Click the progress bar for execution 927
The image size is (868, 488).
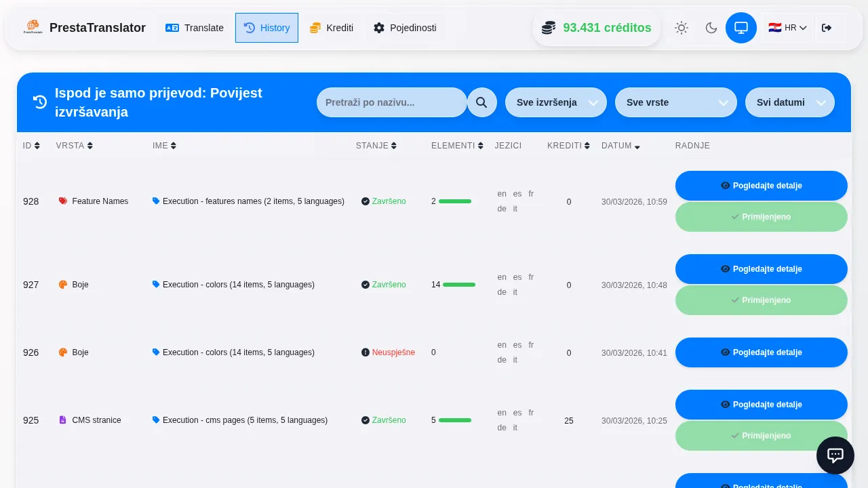tap(459, 285)
